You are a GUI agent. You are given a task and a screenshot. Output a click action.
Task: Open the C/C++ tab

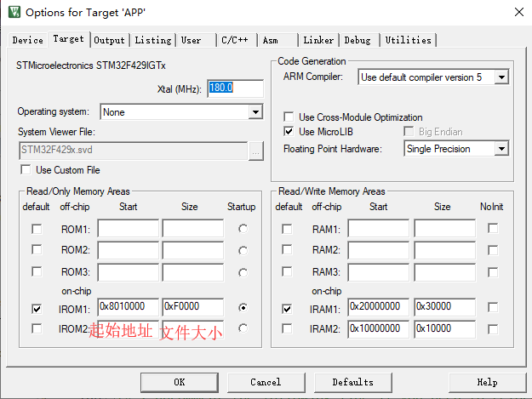[237, 40]
